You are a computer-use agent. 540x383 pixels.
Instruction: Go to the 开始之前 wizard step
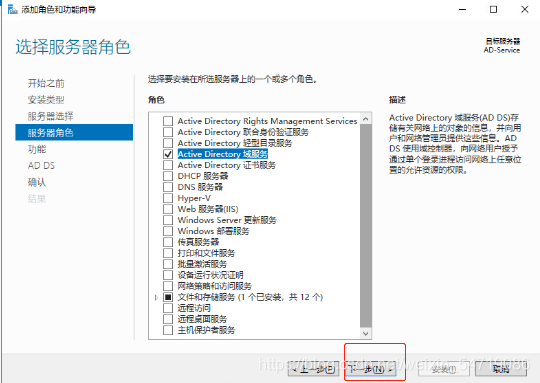(x=46, y=83)
